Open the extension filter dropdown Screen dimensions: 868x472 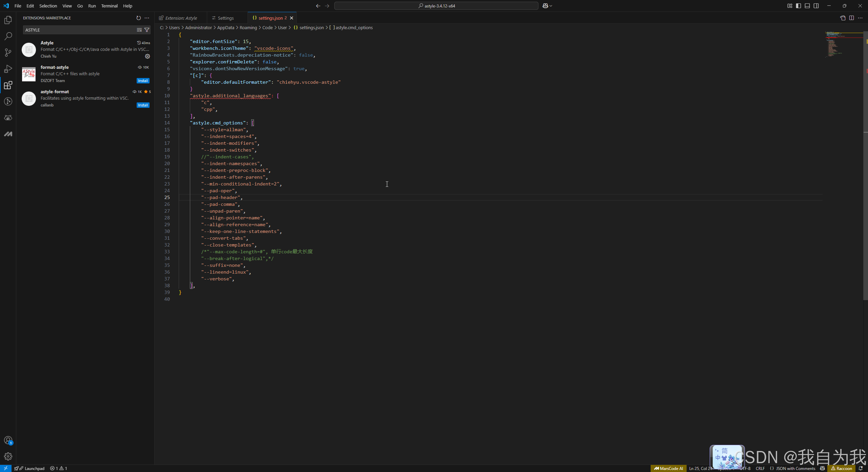coord(147,30)
